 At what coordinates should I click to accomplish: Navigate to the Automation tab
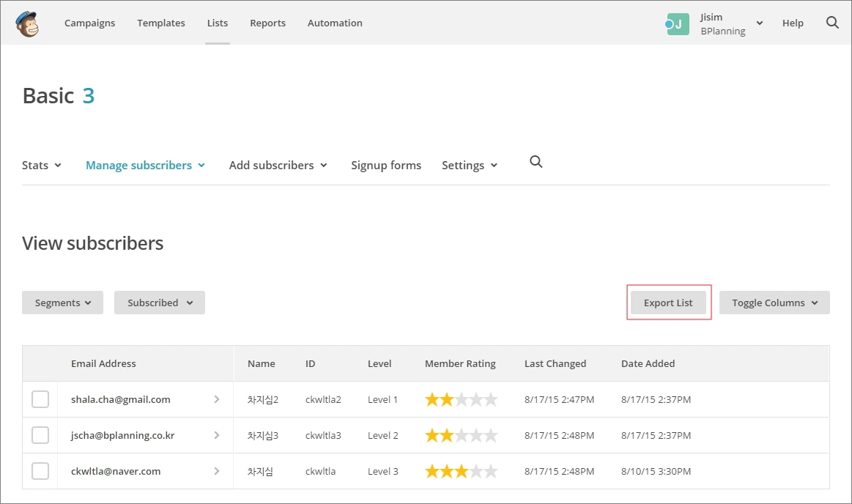tap(335, 23)
